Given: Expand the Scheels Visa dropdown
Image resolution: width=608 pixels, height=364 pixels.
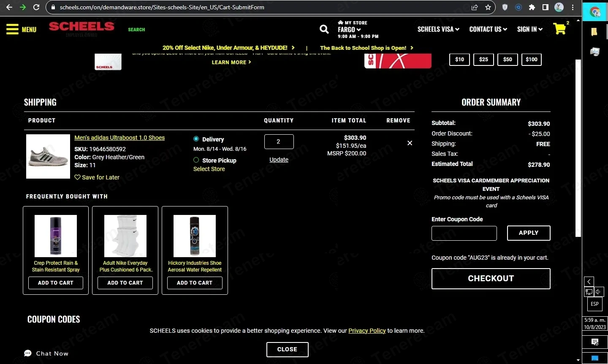Looking at the screenshot, I should click(x=438, y=29).
